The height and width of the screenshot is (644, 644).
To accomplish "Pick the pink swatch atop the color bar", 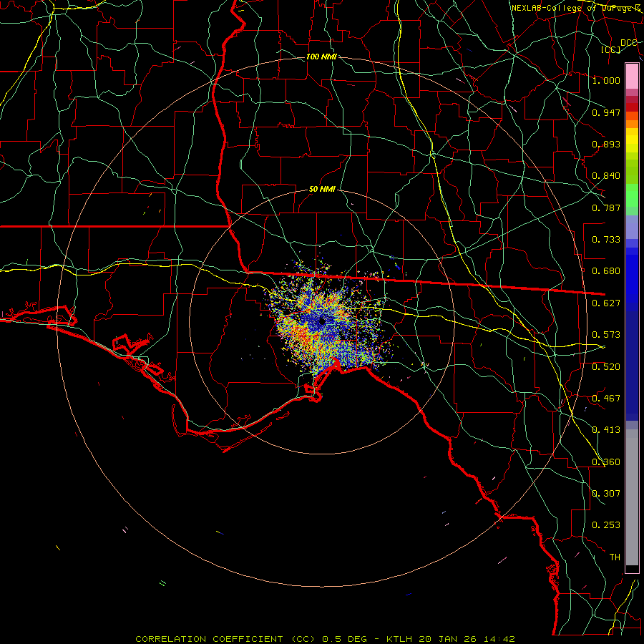I will pyautogui.click(x=632, y=76).
